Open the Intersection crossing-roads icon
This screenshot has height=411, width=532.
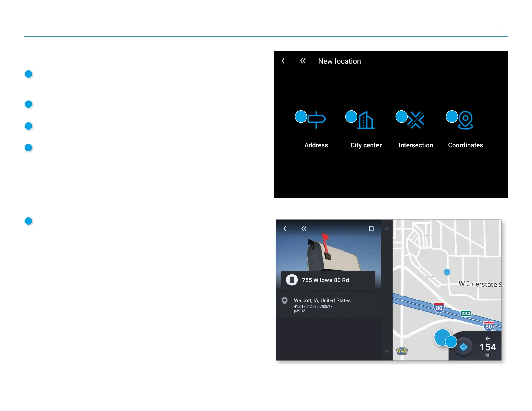click(416, 120)
